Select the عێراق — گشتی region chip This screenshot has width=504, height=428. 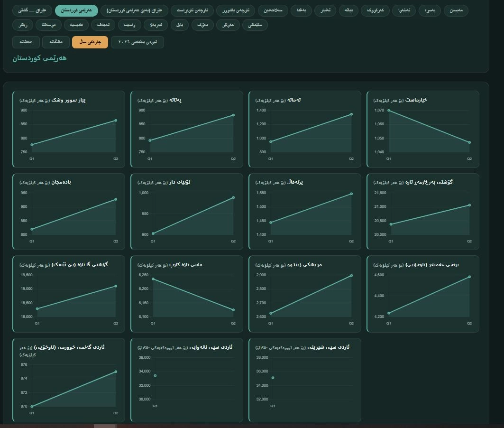tap(32, 10)
